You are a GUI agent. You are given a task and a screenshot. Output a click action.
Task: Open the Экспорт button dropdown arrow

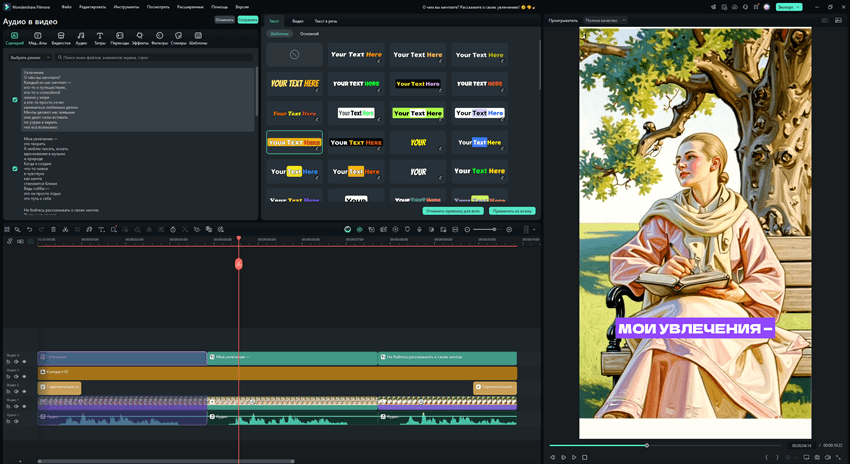tap(797, 7)
